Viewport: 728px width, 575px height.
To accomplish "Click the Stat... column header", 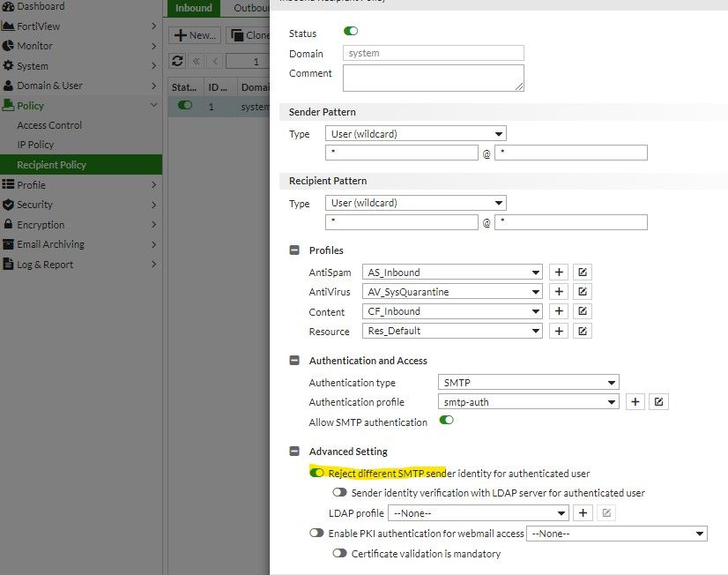I will (184, 87).
